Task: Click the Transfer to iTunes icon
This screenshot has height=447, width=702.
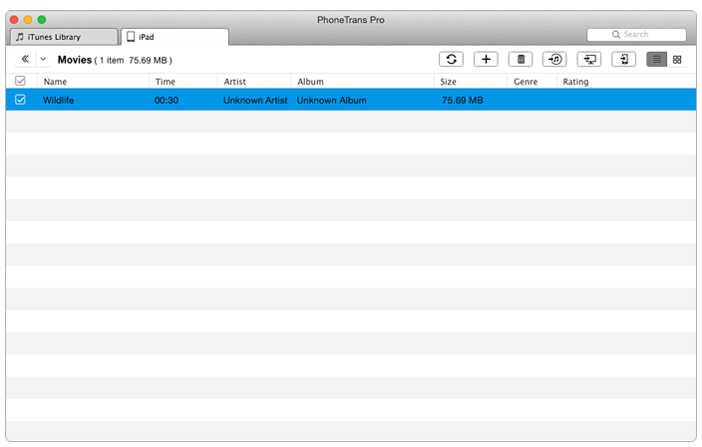Action: [x=554, y=59]
